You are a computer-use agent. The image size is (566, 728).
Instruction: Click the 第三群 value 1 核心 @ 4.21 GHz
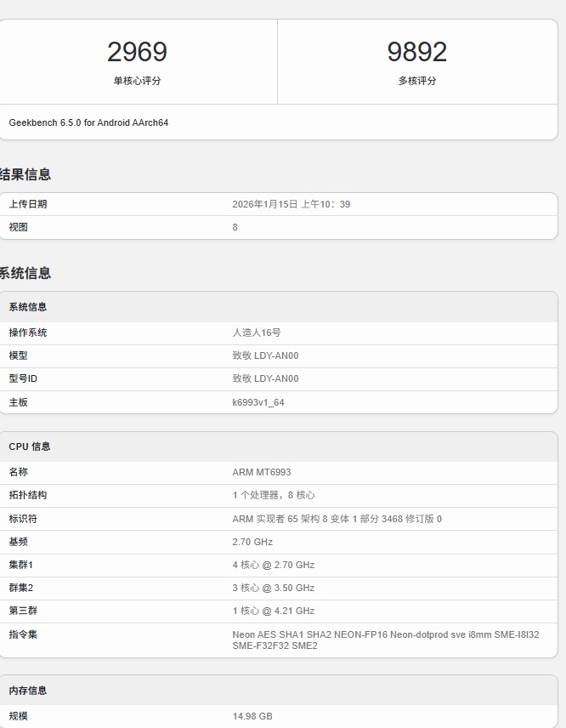tap(273, 611)
